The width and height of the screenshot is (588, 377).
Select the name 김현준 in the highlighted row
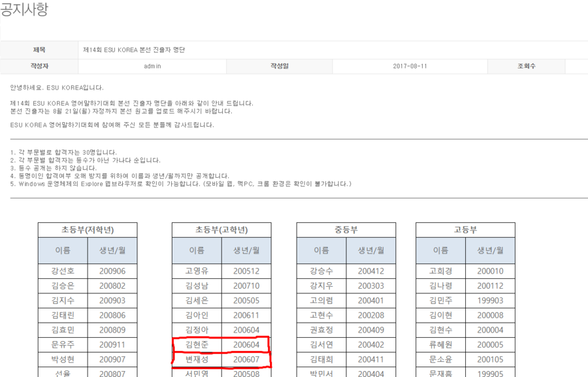click(197, 345)
